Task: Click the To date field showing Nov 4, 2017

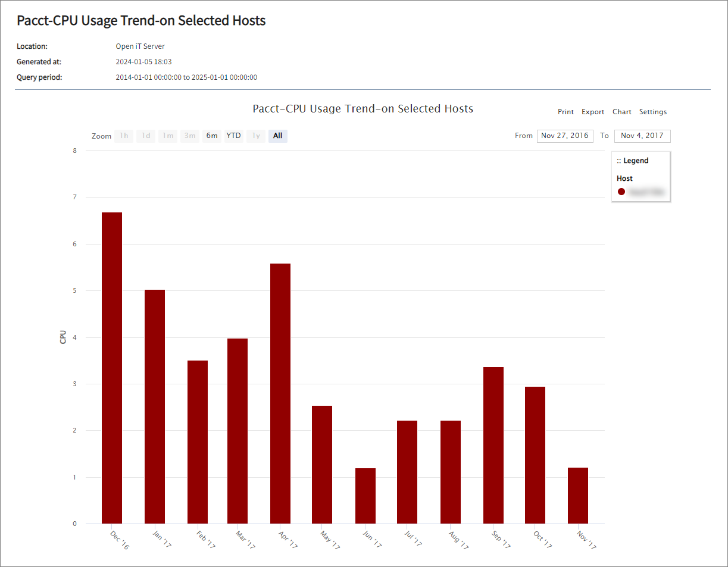Action: click(642, 136)
